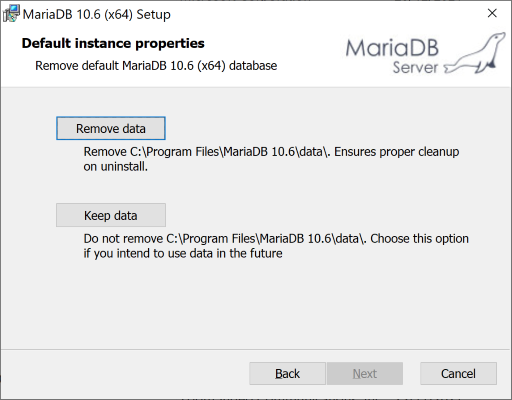Click 'Ensures proper cleanup' text
Viewport: 512px width, 400px height.
coord(396,152)
